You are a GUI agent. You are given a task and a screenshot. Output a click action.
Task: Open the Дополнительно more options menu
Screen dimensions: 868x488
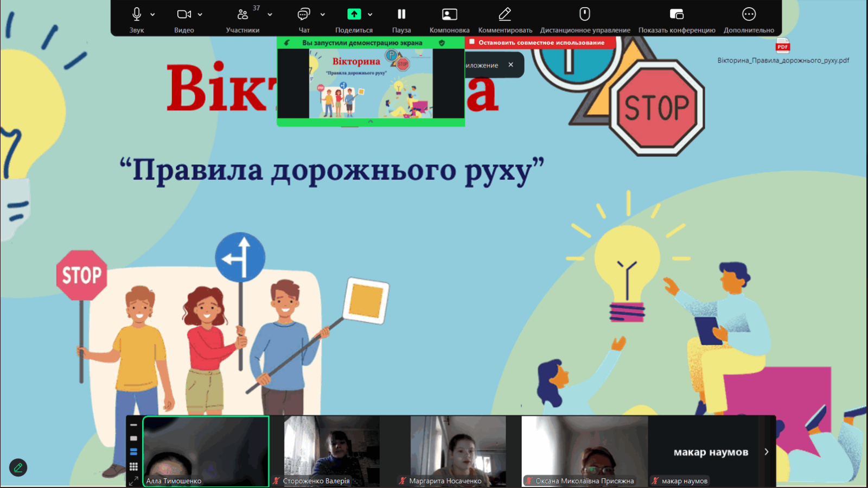[749, 15]
